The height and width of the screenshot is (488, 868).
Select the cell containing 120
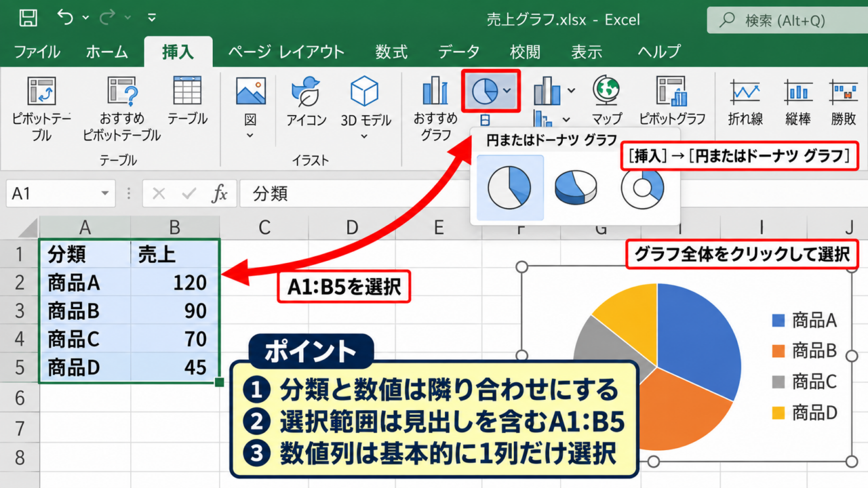click(175, 283)
